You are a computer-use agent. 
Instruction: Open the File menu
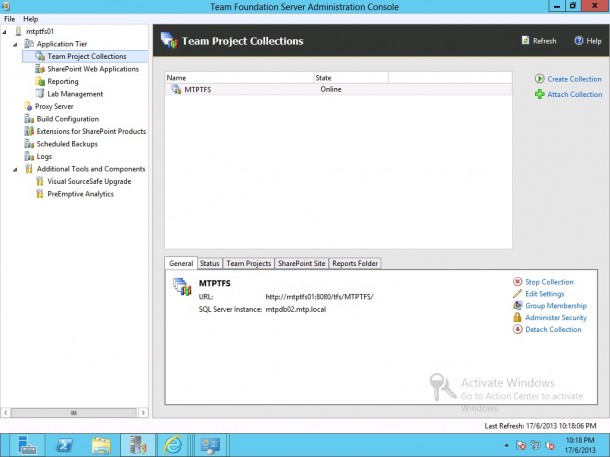pos(9,19)
